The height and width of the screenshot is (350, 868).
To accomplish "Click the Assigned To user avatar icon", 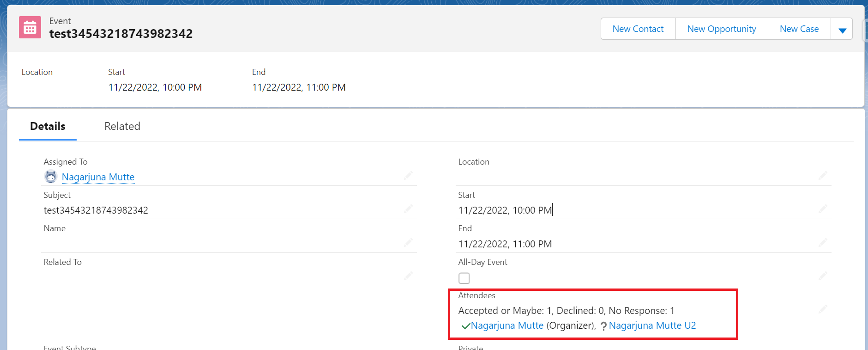I will pyautogui.click(x=50, y=177).
